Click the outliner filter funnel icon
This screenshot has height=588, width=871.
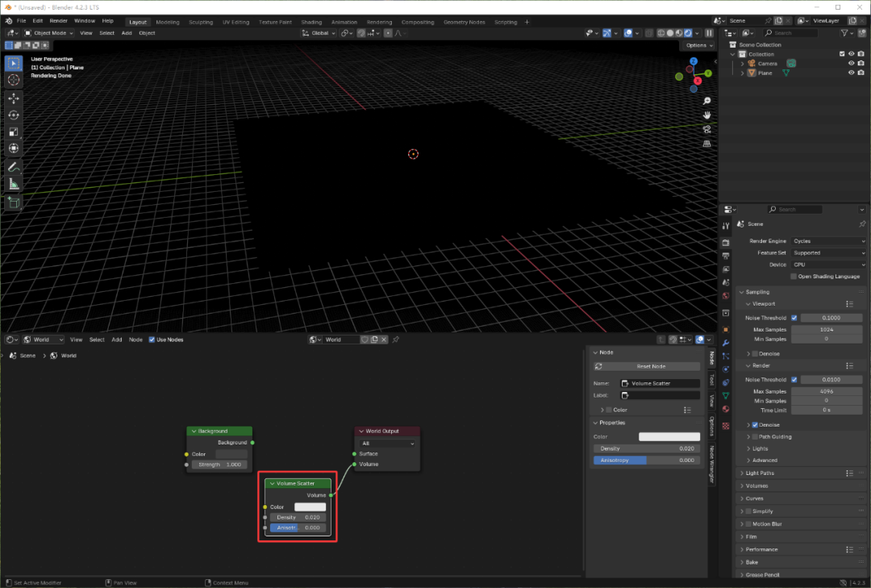pyautogui.click(x=844, y=33)
